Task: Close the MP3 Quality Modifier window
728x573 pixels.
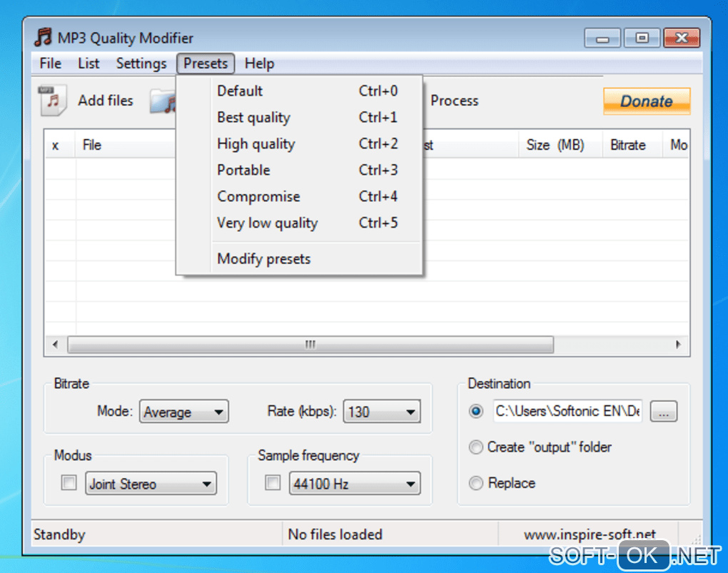Action: [x=682, y=38]
